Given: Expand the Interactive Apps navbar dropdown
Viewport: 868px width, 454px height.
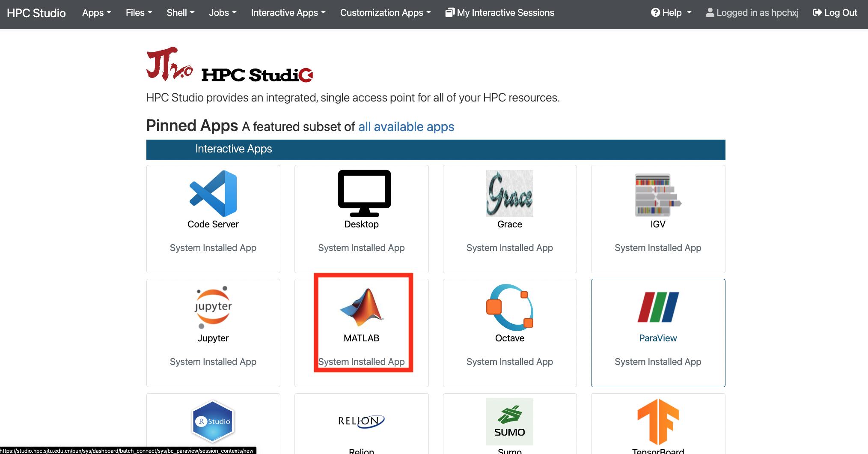Looking at the screenshot, I should tap(288, 13).
